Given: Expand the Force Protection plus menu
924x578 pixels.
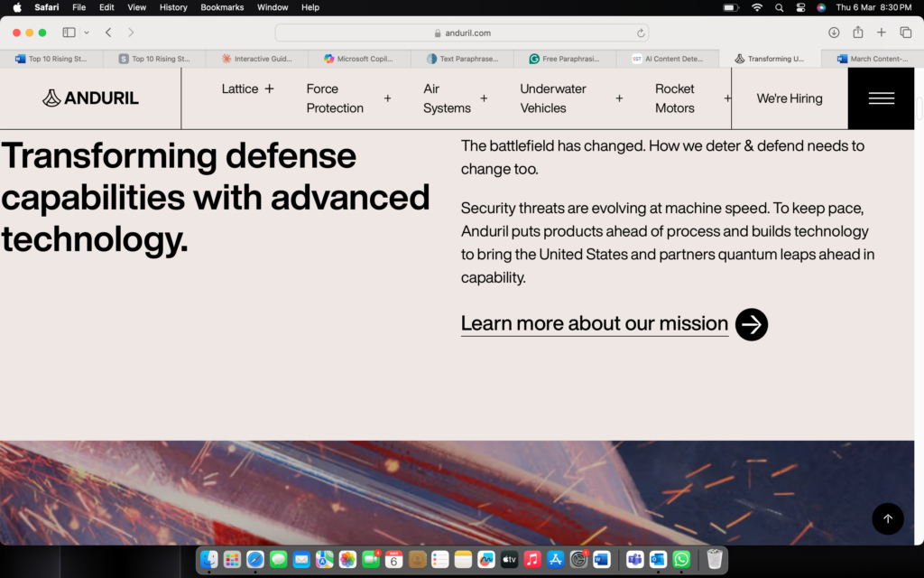Looking at the screenshot, I should click(x=388, y=98).
